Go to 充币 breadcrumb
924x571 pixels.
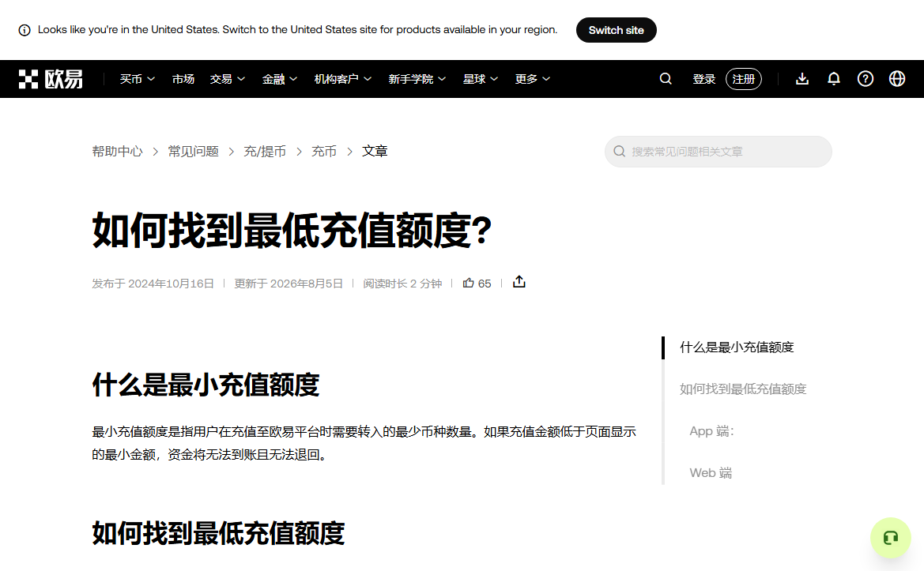(x=323, y=152)
